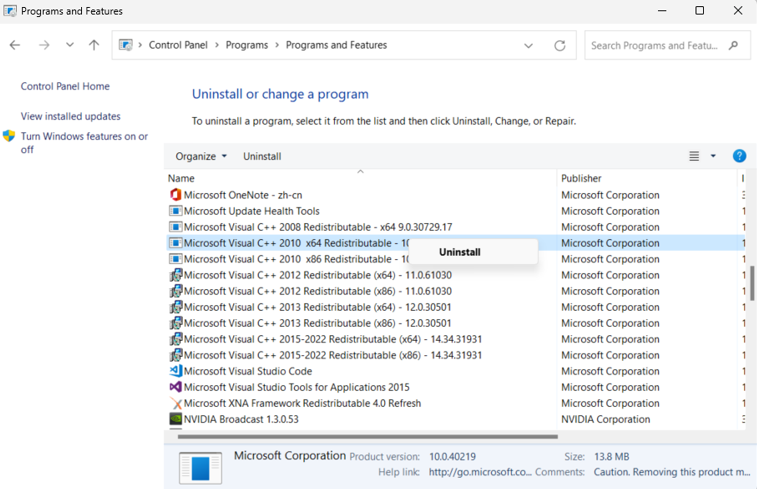Open the go.microsoft.com help link
Viewport: 757px width, 489px height.
click(480, 472)
